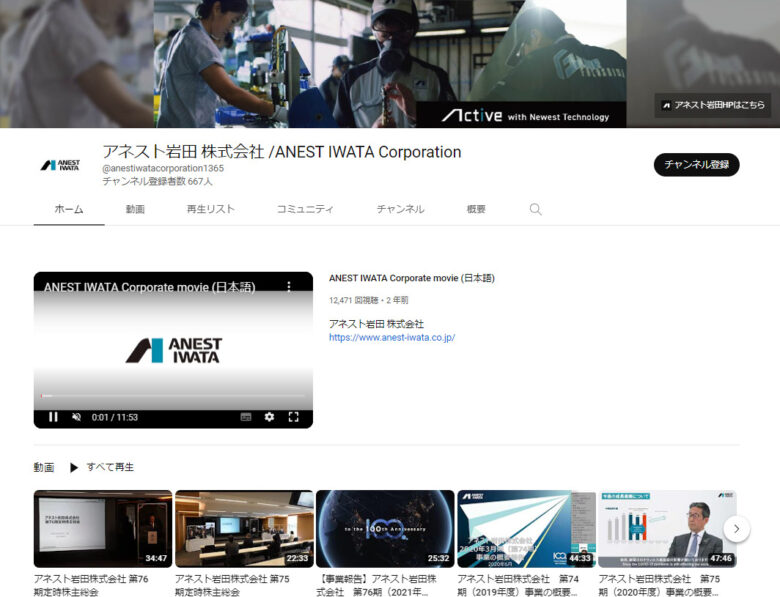Click the next arrow in video carousel
780x597 pixels.
737,529
